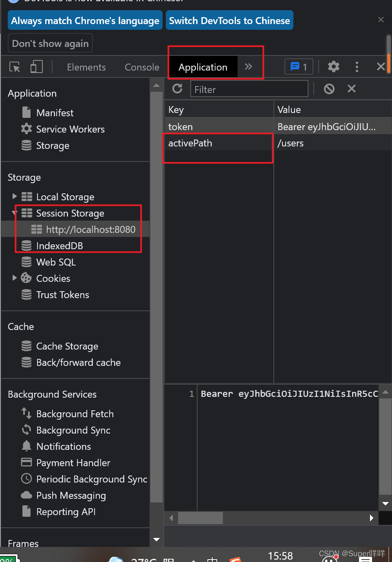The width and height of the screenshot is (392, 562).
Task: Select the activePath key row
Action: pyautogui.click(x=278, y=143)
